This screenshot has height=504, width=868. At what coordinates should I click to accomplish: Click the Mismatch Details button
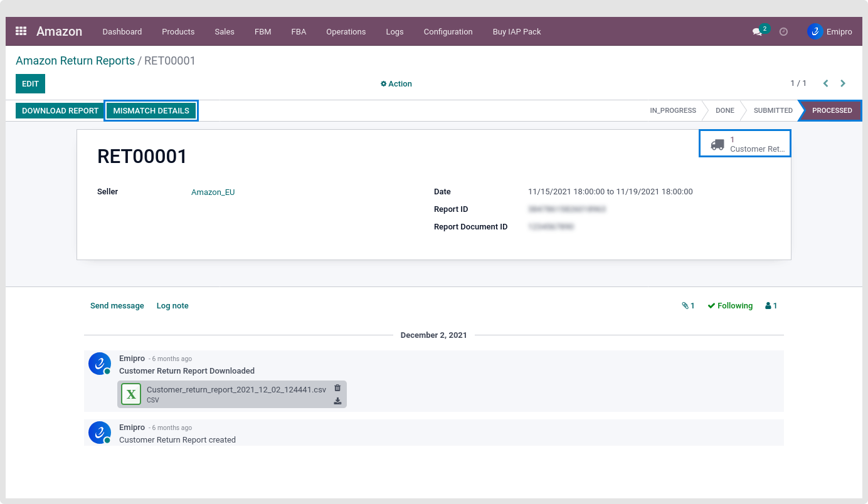click(151, 111)
